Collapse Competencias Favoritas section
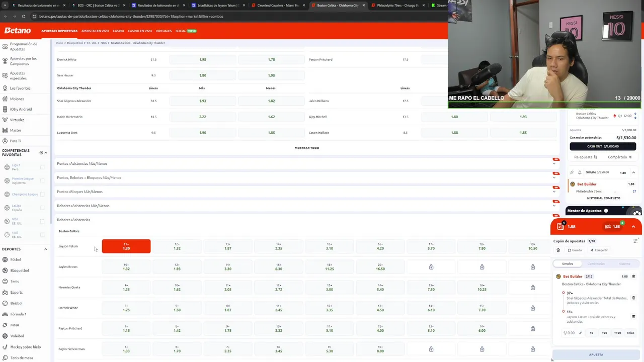This screenshot has width=644, height=362. tap(46, 153)
